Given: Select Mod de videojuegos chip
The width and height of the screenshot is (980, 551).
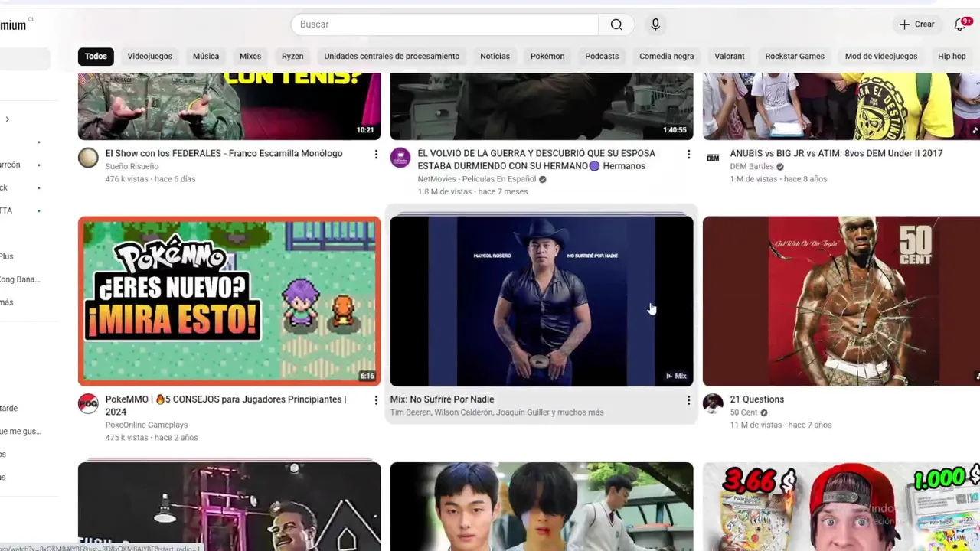Looking at the screenshot, I should [881, 56].
